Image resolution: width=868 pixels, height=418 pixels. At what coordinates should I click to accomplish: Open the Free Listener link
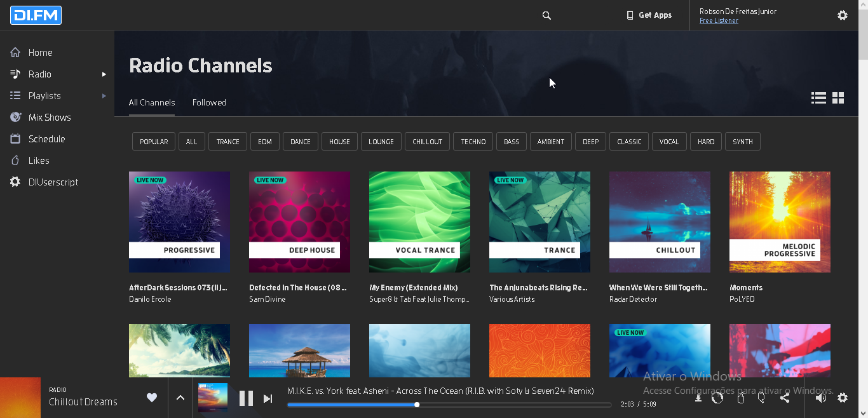(719, 21)
